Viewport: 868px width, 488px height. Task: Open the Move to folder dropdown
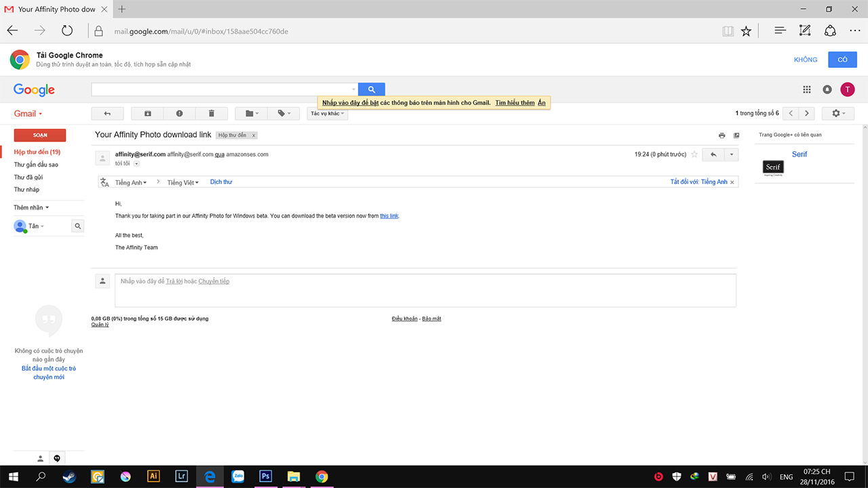point(251,114)
